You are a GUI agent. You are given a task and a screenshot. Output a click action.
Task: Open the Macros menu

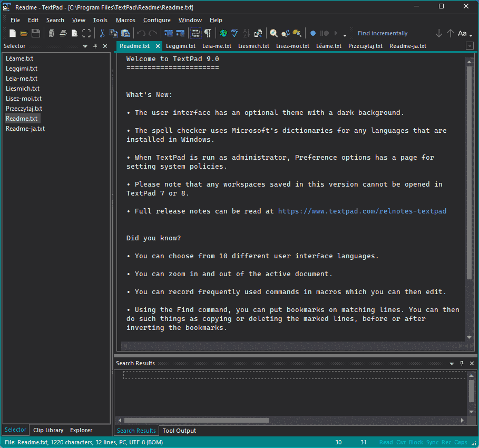[x=125, y=20]
